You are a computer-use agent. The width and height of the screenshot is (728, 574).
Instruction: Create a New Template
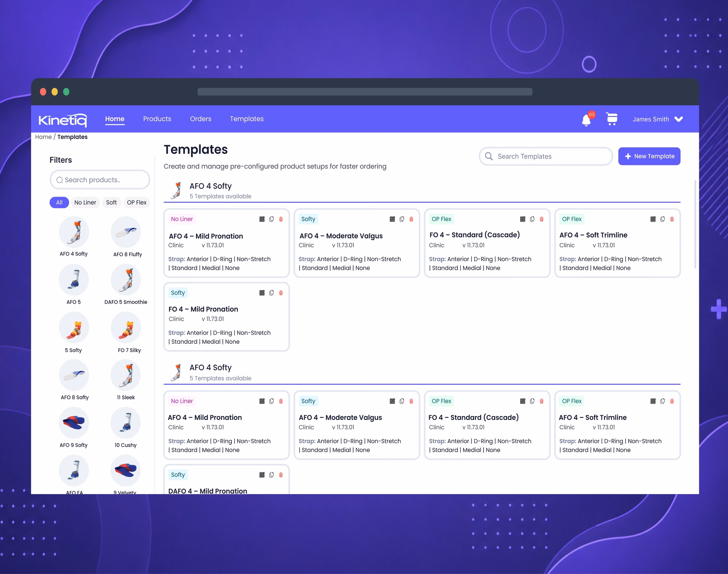[x=649, y=156]
